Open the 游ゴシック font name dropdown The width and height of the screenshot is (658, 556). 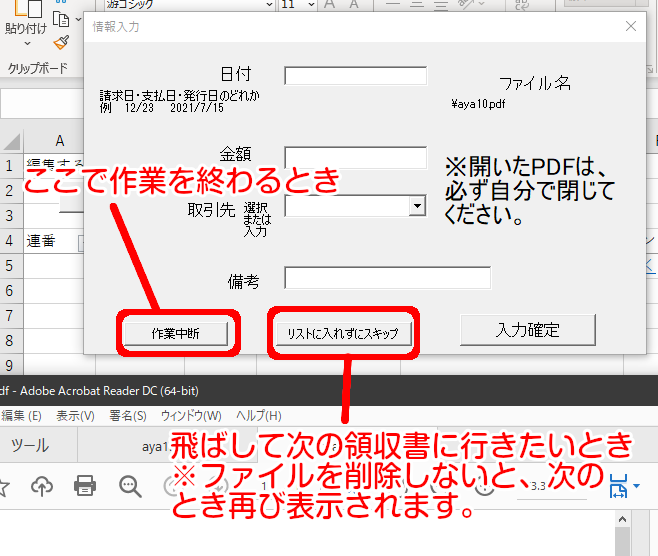click(269, 4)
